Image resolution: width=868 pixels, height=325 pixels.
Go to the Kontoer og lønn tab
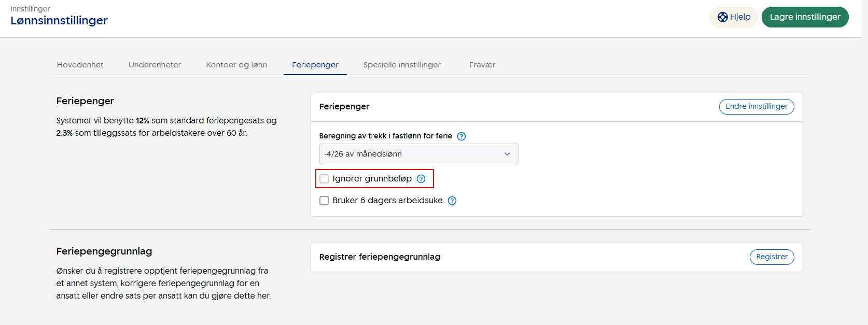[236, 65]
